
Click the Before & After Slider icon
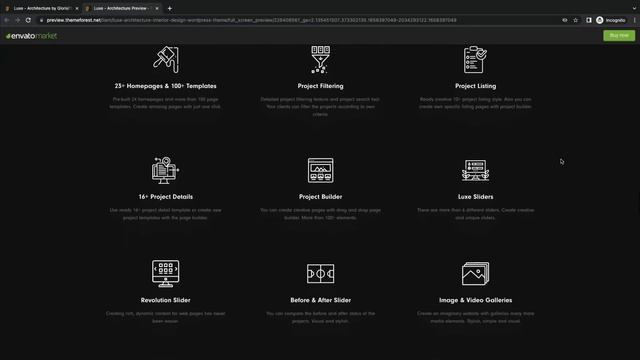(320, 273)
